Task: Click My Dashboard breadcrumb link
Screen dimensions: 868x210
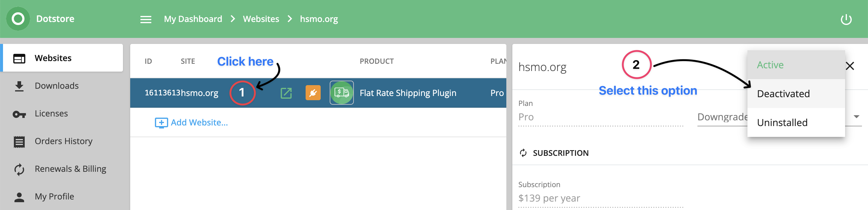Action: click(193, 19)
